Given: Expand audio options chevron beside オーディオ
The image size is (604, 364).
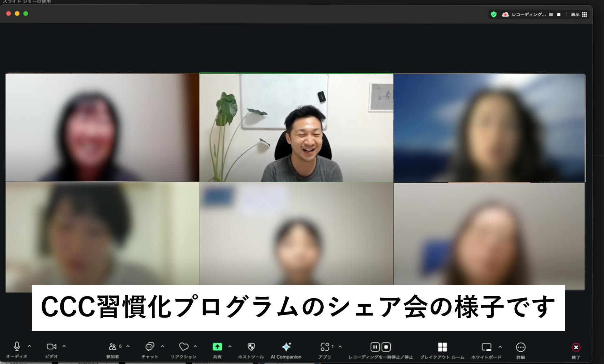Looking at the screenshot, I should [x=29, y=347].
